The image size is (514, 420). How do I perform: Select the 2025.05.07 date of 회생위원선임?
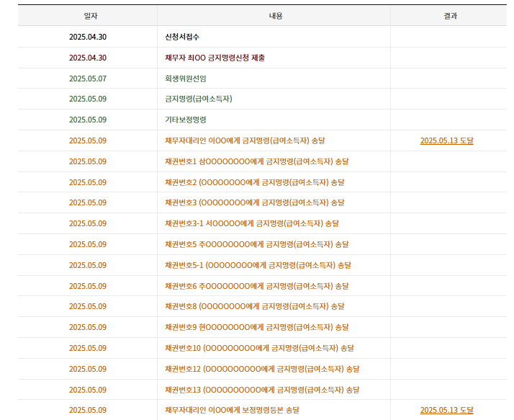88,79
